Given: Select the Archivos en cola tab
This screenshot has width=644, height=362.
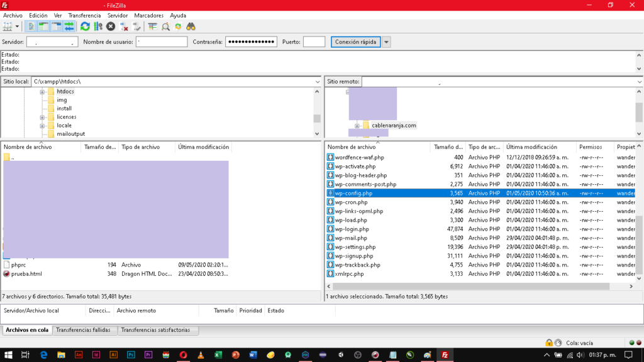Looking at the screenshot, I should point(27,330).
